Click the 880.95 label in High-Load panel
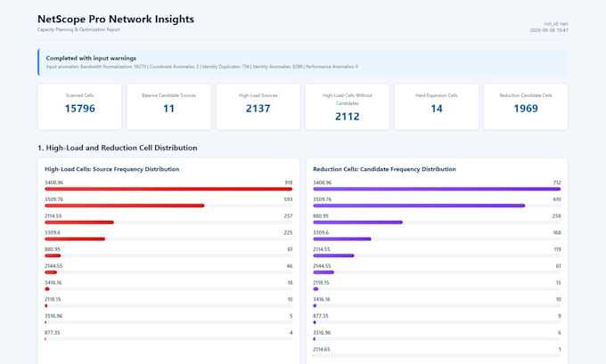Image resolution: width=606 pixels, height=364 pixels. point(53,249)
